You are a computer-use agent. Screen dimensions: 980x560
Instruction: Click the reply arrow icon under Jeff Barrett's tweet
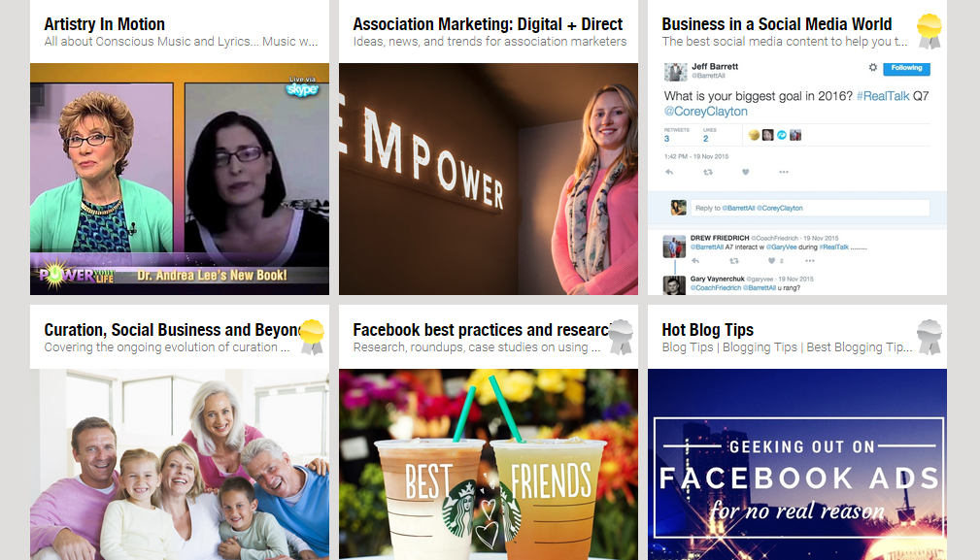[x=669, y=172]
